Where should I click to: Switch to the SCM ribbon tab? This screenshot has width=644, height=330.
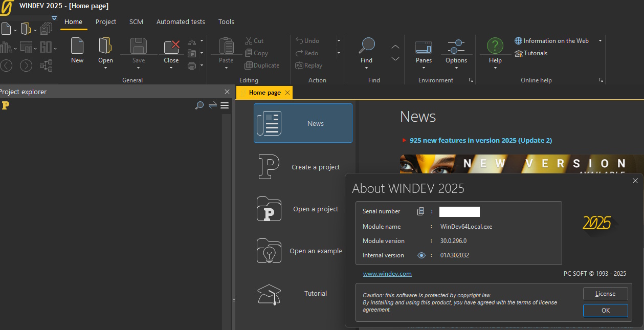pos(137,22)
